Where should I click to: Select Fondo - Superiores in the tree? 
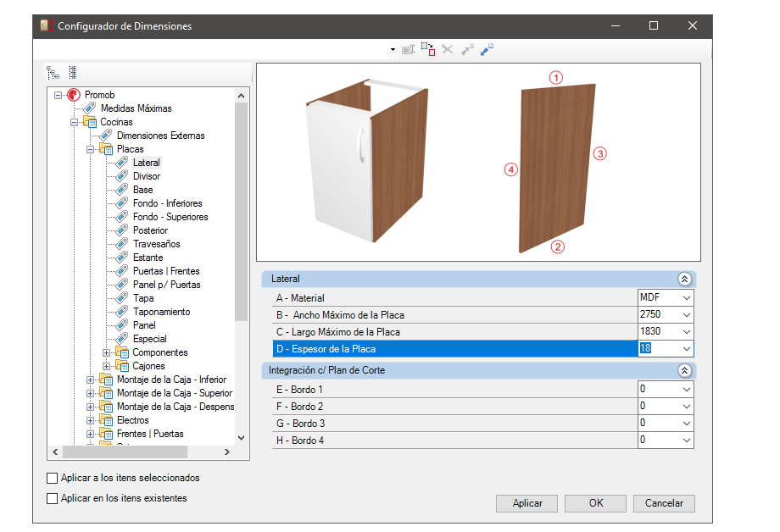[x=170, y=217]
